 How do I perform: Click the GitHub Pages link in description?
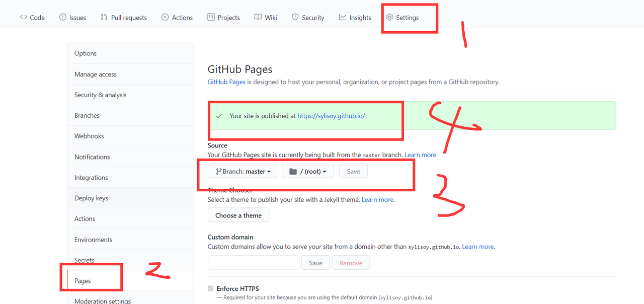(226, 82)
